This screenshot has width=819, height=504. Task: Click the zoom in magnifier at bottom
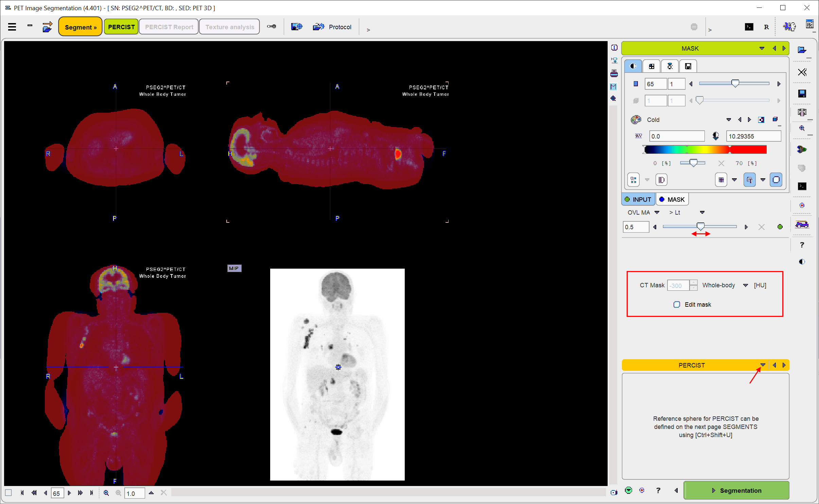click(106, 493)
